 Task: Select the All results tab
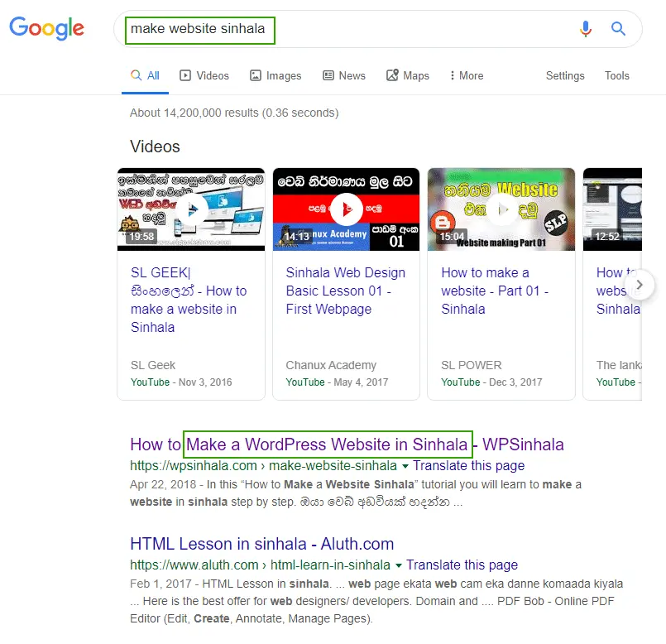145,75
